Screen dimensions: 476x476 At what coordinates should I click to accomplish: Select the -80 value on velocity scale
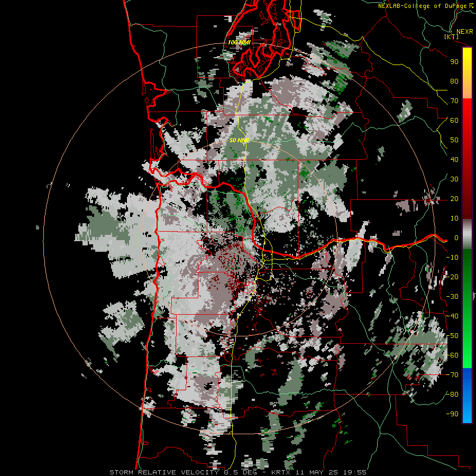452,395
